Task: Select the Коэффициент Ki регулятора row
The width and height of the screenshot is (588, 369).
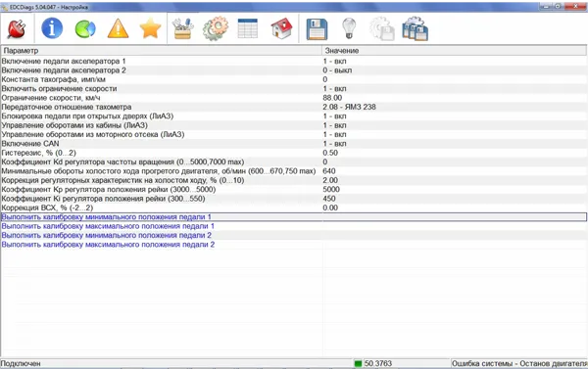Action: click(294, 199)
